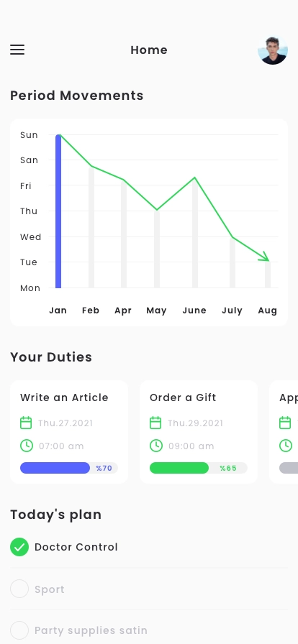Open the hamburger menu

[17, 50]
